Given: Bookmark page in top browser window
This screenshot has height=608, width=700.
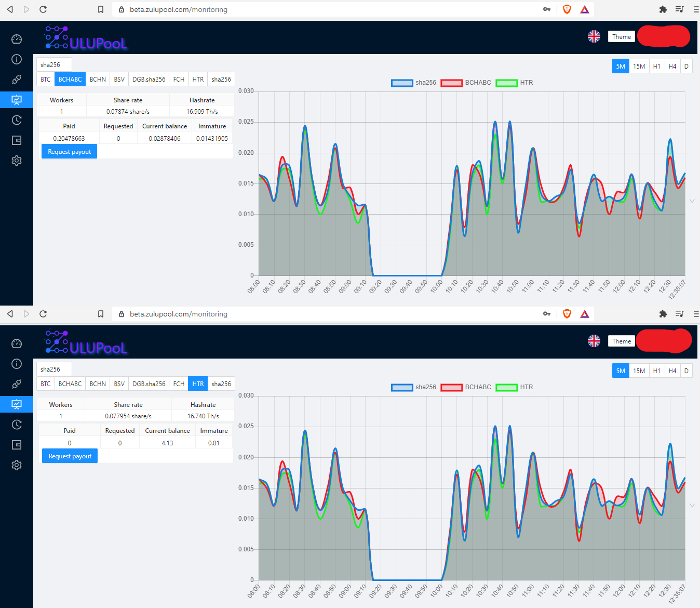Looking at the screenshot, I should tap(101, 9).
